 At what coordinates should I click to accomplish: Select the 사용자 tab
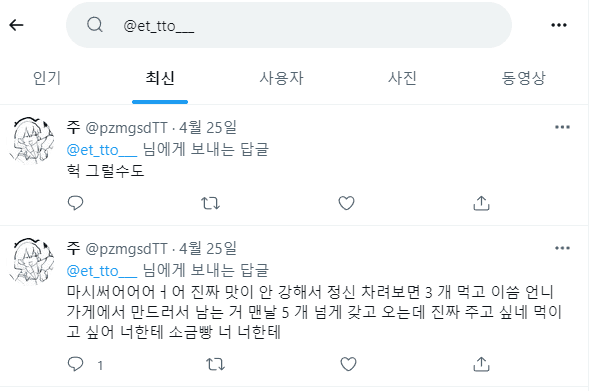pyautogui.click(x=281, y=78)
